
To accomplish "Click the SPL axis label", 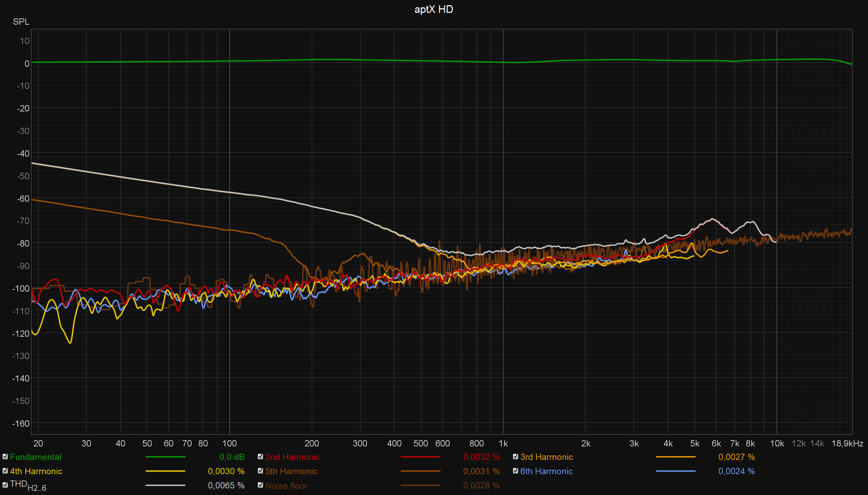I will tap(21, 22).
